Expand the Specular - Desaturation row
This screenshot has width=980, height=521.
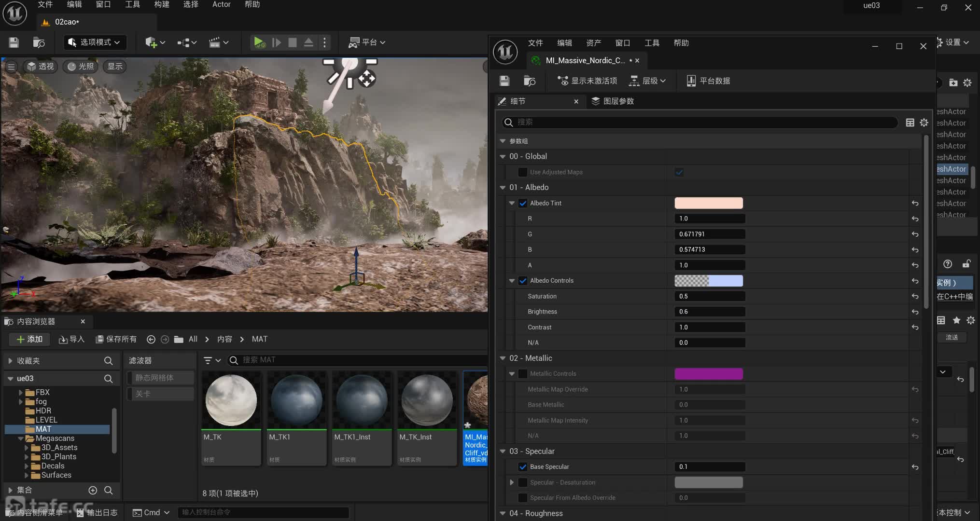pos(511,482)
